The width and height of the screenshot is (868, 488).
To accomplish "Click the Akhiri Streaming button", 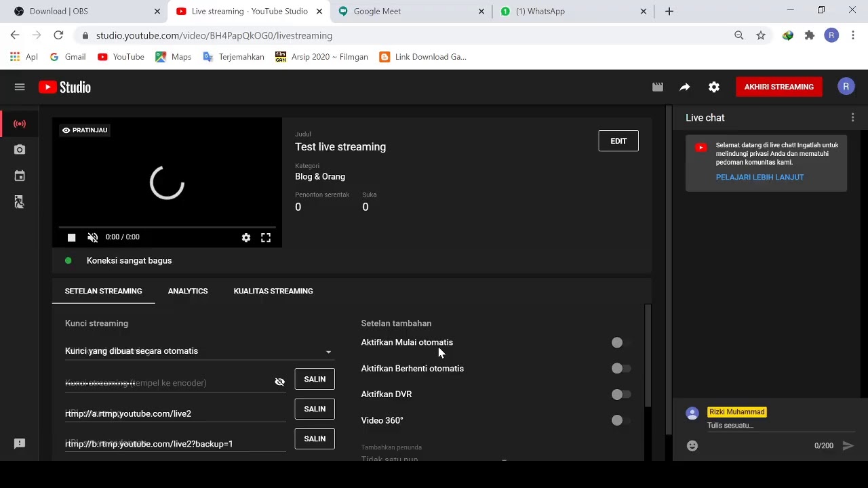I will point(778,87).
